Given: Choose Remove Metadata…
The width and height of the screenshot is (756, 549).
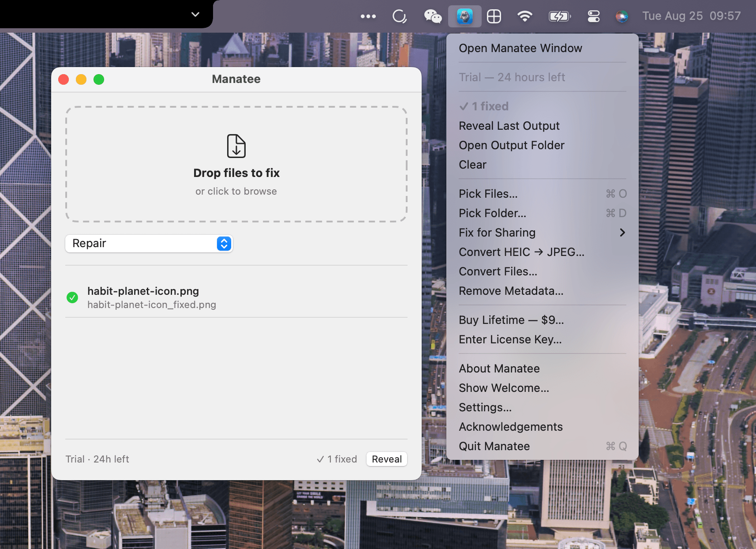Looking at the screenshot, I should point(543,291).
